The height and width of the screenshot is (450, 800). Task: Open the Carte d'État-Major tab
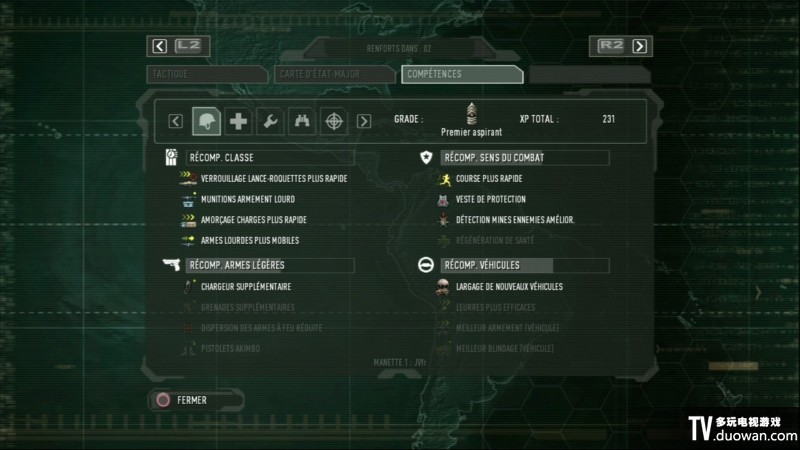click(x=335, y=74)
